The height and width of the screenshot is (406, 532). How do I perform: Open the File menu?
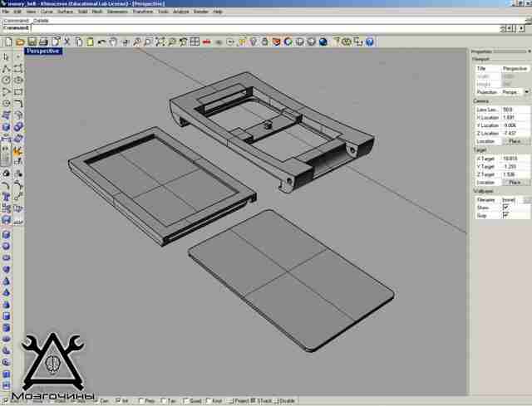(6, 12)
